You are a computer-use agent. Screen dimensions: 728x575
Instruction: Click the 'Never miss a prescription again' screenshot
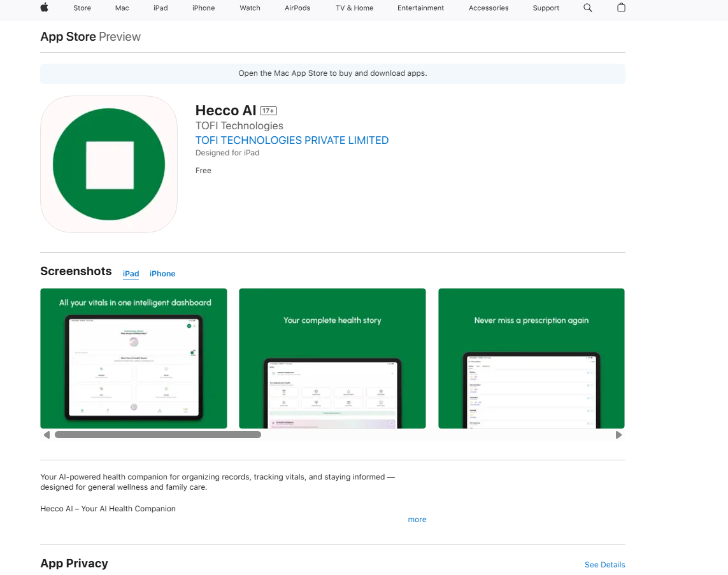coord(531,358)
